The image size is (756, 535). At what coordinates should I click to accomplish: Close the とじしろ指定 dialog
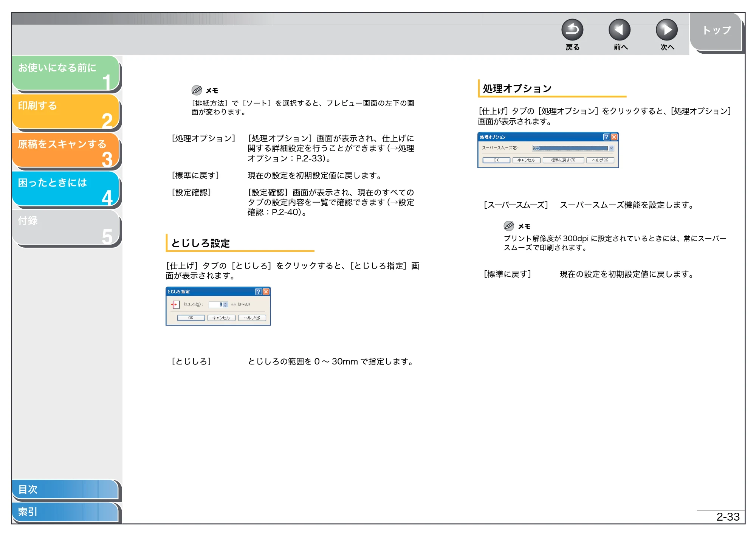266,292
